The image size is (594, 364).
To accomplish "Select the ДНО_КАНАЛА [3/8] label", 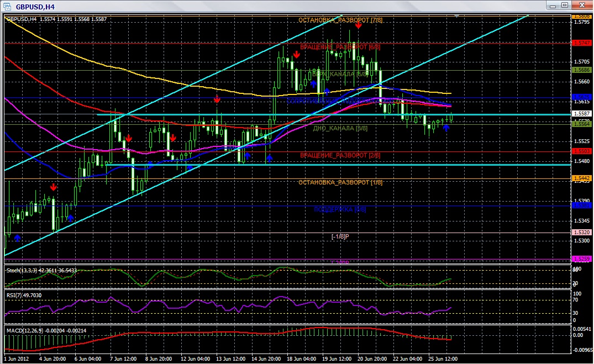I will point(340,128).
